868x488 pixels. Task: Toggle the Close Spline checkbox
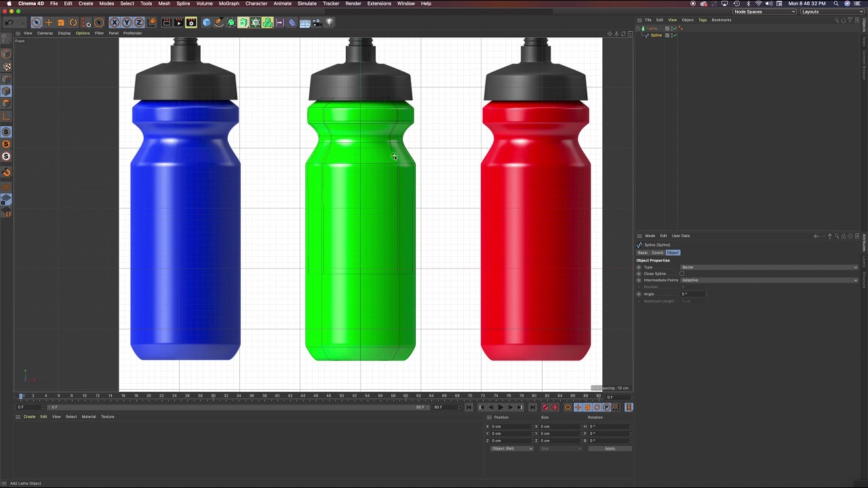(x=682, y=274)
